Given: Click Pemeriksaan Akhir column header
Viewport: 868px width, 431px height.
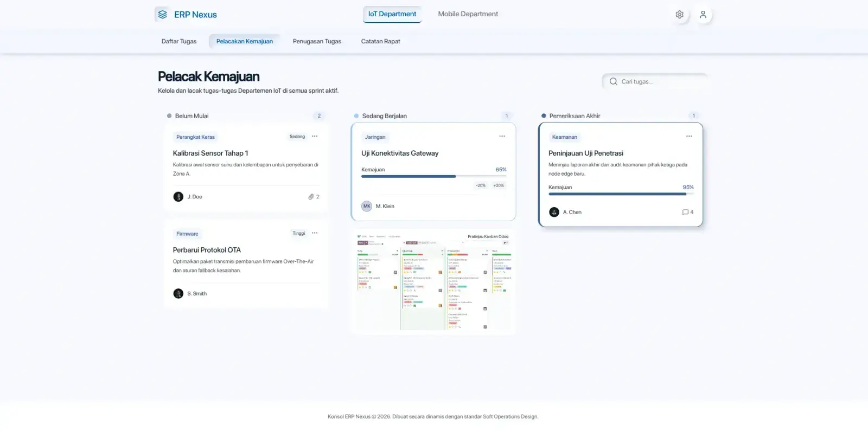Looking at the screenshot, I should [x=575, y=116].
